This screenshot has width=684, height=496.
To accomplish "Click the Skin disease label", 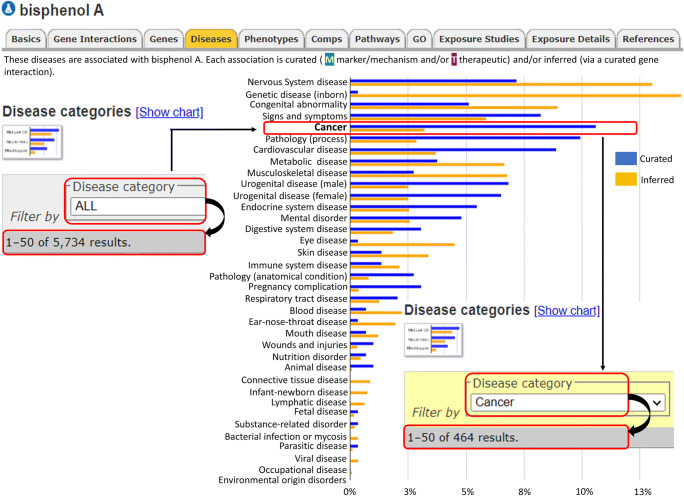I will [x=322, y=253].
